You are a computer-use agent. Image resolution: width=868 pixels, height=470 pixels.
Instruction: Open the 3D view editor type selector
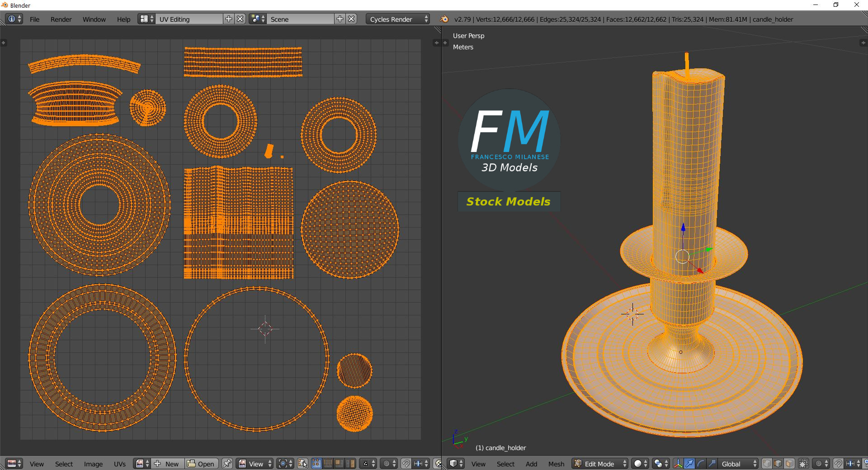click(x=456, y=464)
